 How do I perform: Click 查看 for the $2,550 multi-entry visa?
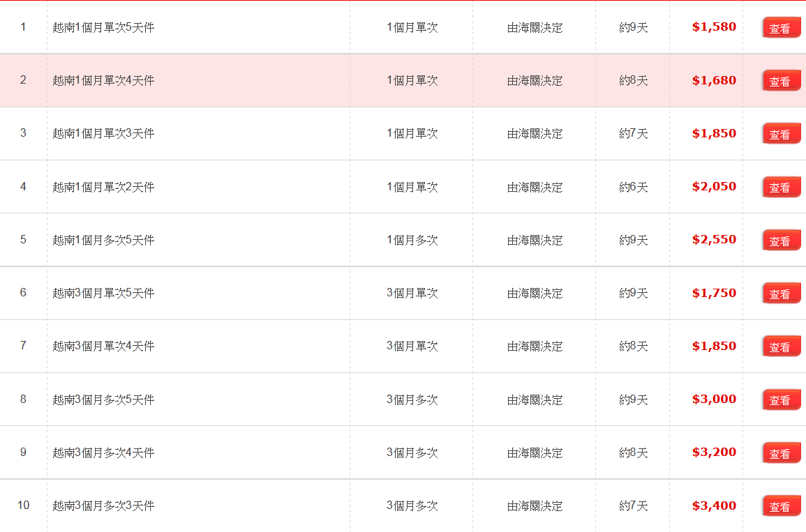(x=782, y=241)
